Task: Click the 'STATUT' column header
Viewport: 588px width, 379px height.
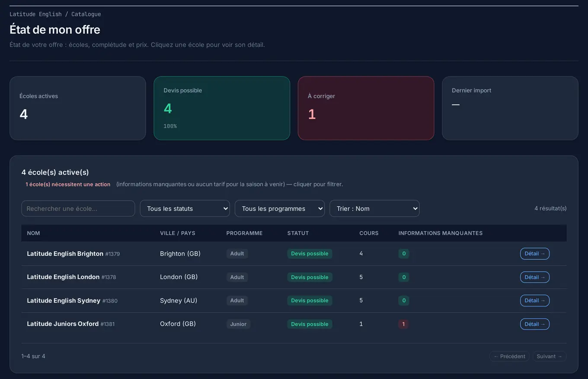Action: click(x=298, y=233)
